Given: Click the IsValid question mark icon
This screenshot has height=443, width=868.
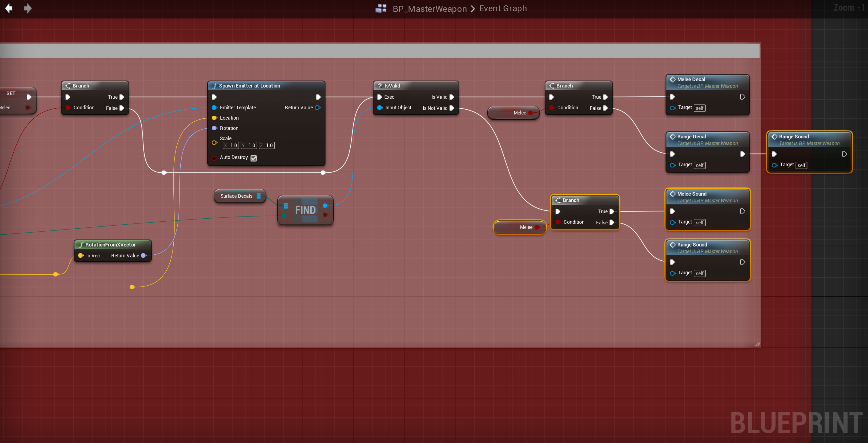Looking at the screenshot, I should tap(380, 85).
